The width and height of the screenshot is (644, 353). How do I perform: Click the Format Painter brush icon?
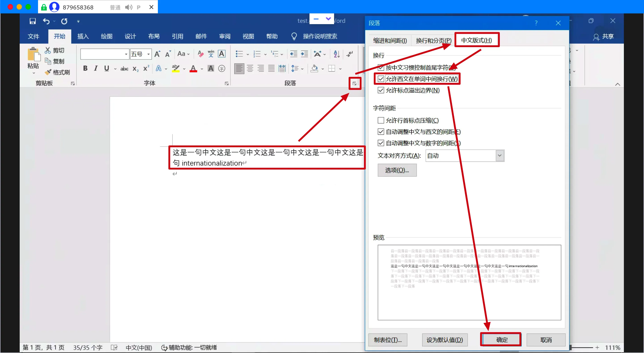pos(48,72)
